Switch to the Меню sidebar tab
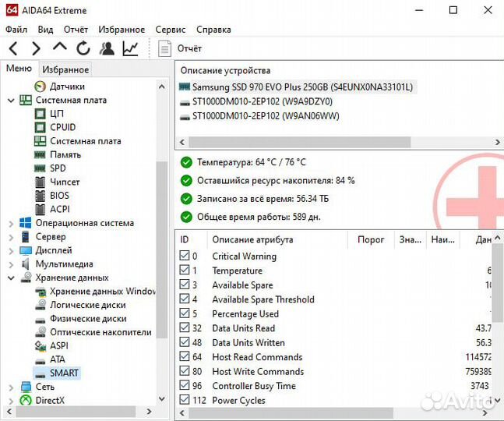This screenshot has height=421, width=504. [19, 68]
